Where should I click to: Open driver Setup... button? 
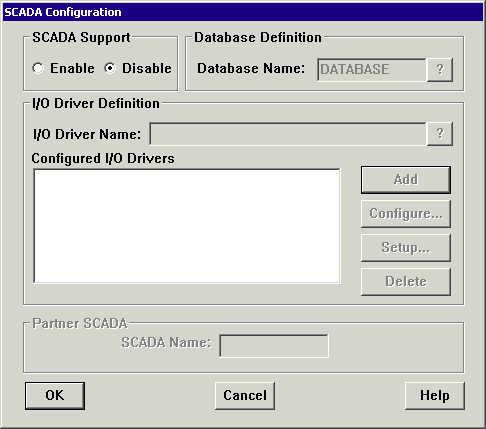406,248
